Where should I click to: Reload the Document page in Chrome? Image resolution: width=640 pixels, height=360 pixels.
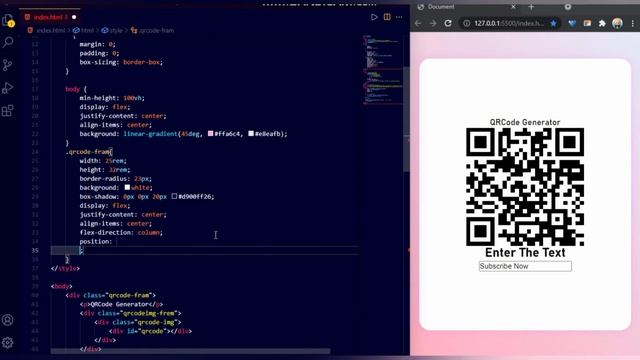point(448,23)
